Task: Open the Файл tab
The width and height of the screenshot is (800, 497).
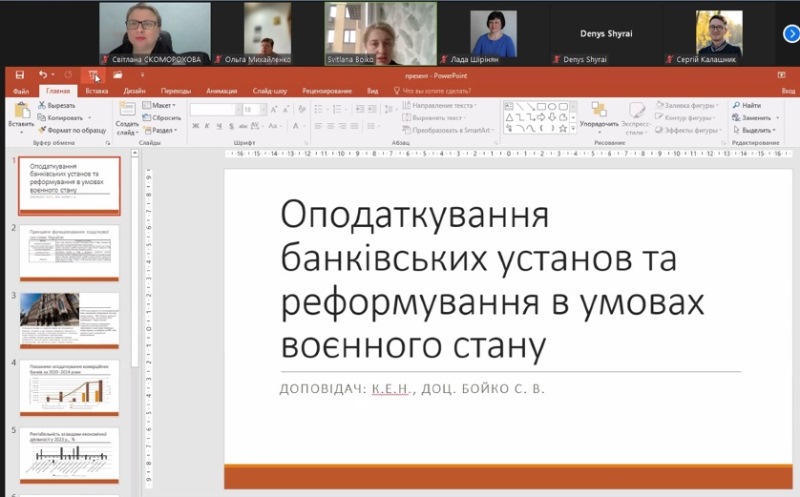Action: point(21,91)
